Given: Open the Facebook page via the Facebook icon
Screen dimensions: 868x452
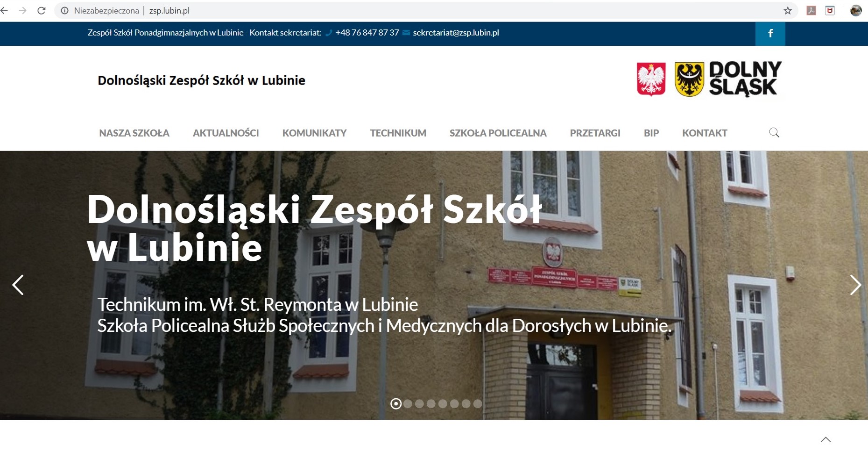Looking at the screenshot, I should (x=770, y=33).
